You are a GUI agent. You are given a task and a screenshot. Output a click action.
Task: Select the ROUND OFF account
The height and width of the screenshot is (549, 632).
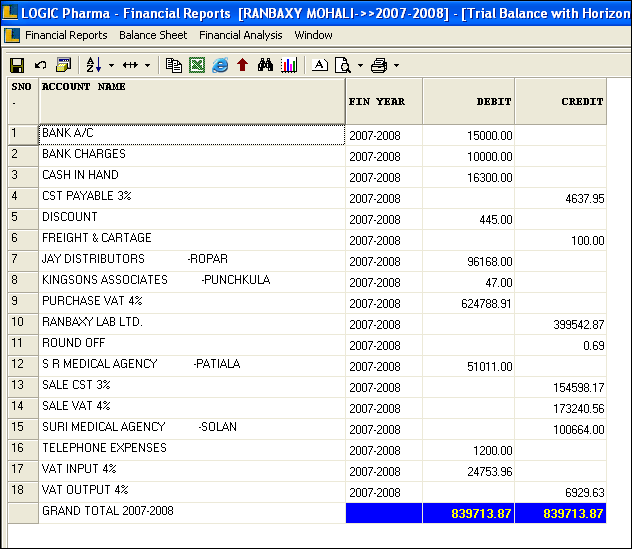click(73, 342)
